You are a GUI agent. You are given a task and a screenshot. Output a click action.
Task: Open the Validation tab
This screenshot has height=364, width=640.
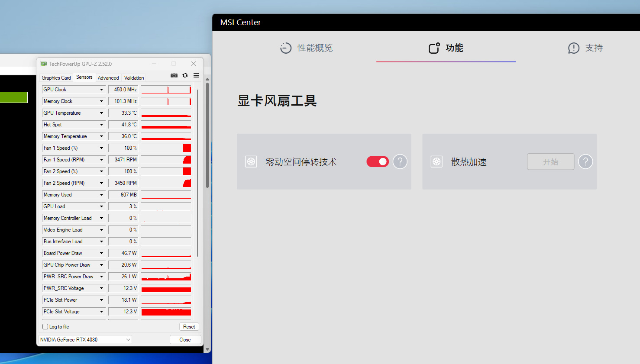[134, 78]
